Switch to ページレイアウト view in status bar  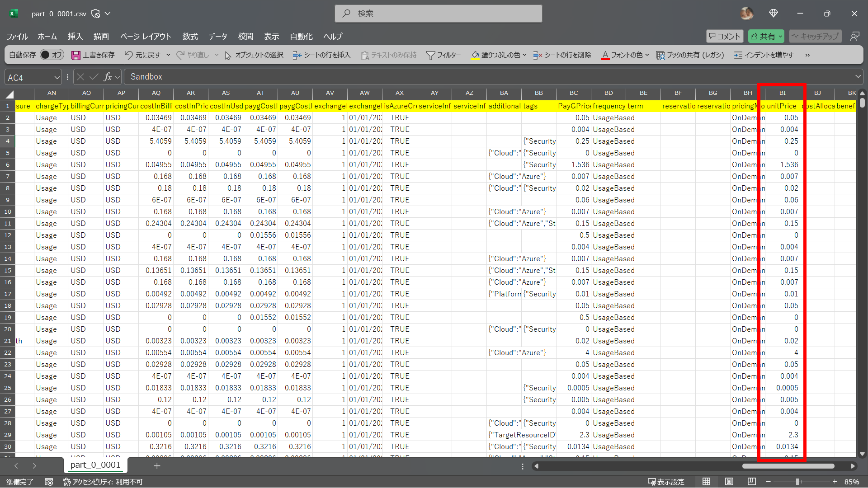[729, 482]
